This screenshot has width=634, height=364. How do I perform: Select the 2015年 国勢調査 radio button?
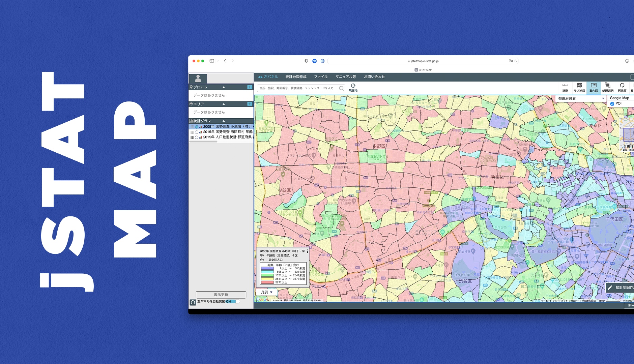click(197, 132)
